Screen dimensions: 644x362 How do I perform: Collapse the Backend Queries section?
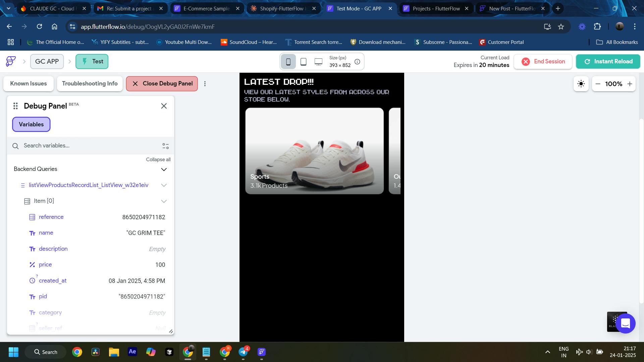pos(164,169)
